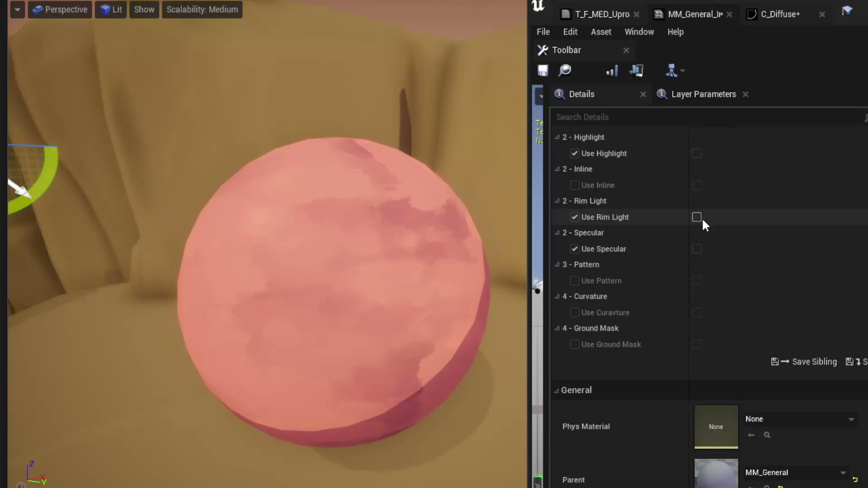Click the use-selected arrow for Phys Material
The image size is (868, 488).
(x=752, y=435)
